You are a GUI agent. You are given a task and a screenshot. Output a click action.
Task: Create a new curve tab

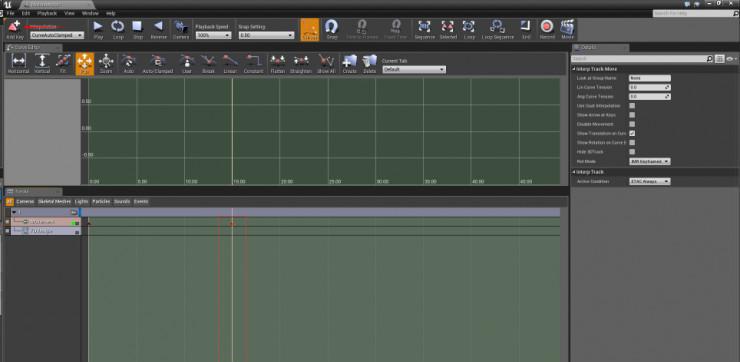pyautogui.click(x=350, y=61)
